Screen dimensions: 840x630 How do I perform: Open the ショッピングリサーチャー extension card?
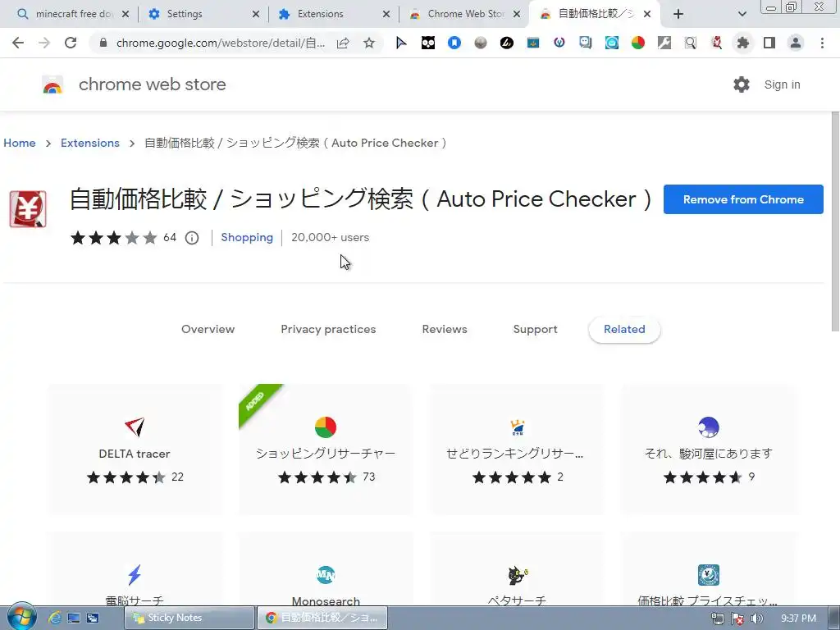point(326,450)
